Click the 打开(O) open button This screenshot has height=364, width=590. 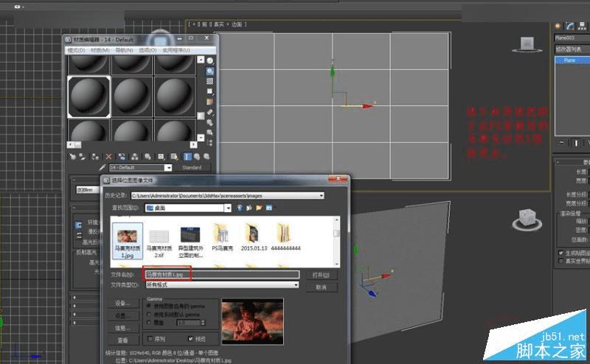320,275
